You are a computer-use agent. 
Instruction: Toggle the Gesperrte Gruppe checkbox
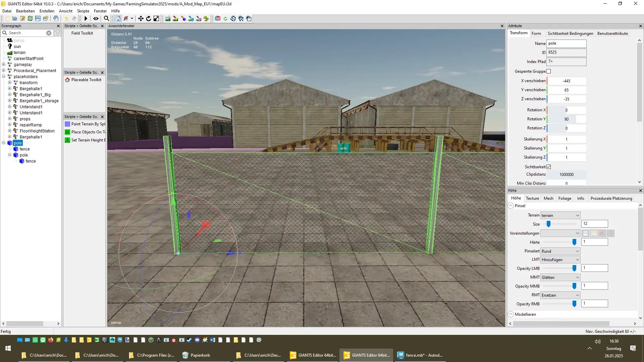coord(549,71)
